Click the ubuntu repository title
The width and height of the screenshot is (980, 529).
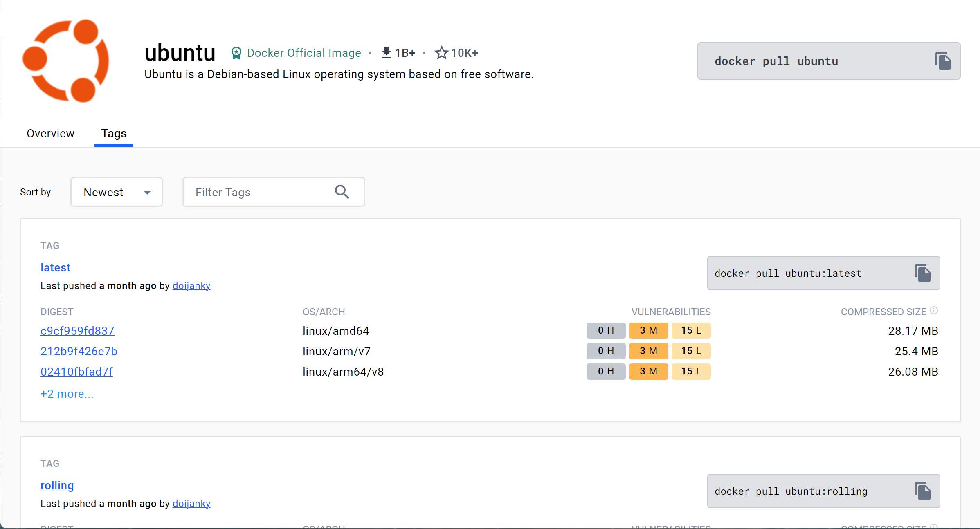[180, 53]
